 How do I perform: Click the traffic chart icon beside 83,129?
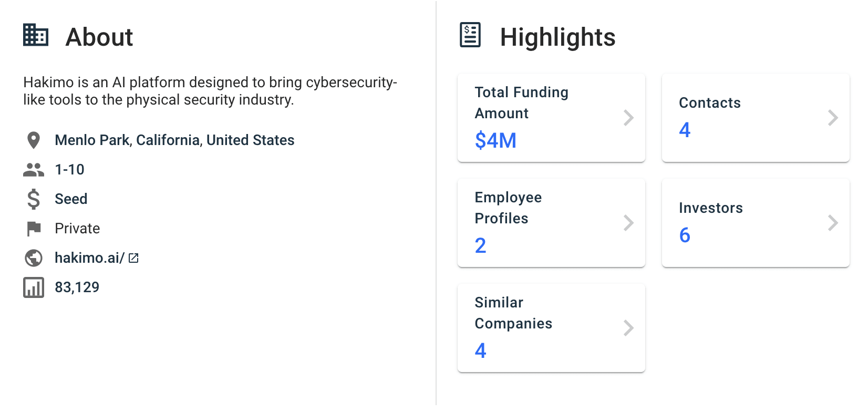click(x=33, y=286)
